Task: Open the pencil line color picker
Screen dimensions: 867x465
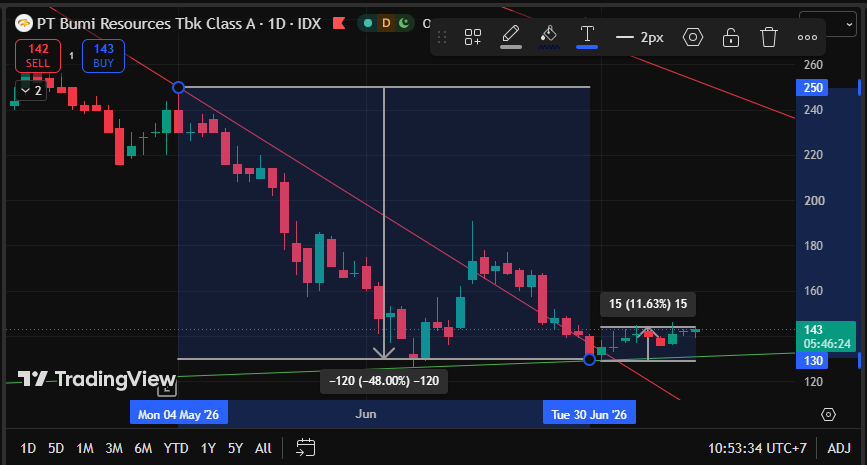Action: click(x=510, y=36)
